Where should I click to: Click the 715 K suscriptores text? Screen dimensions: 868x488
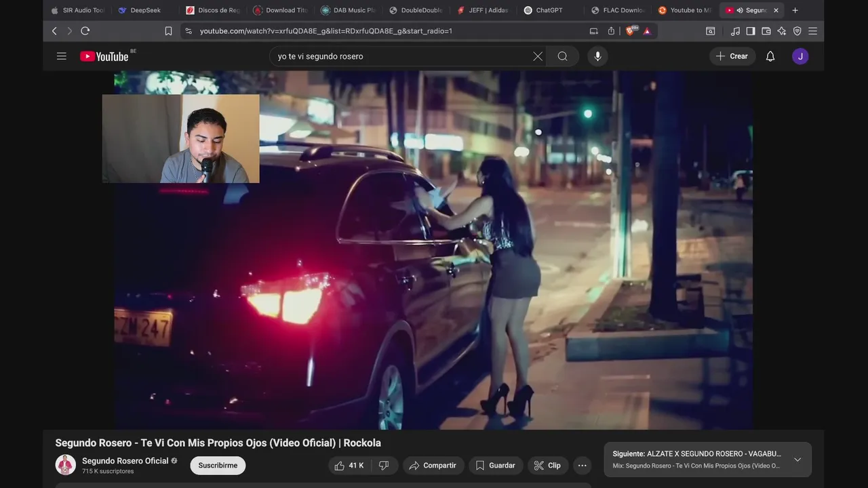click(108, 471)
